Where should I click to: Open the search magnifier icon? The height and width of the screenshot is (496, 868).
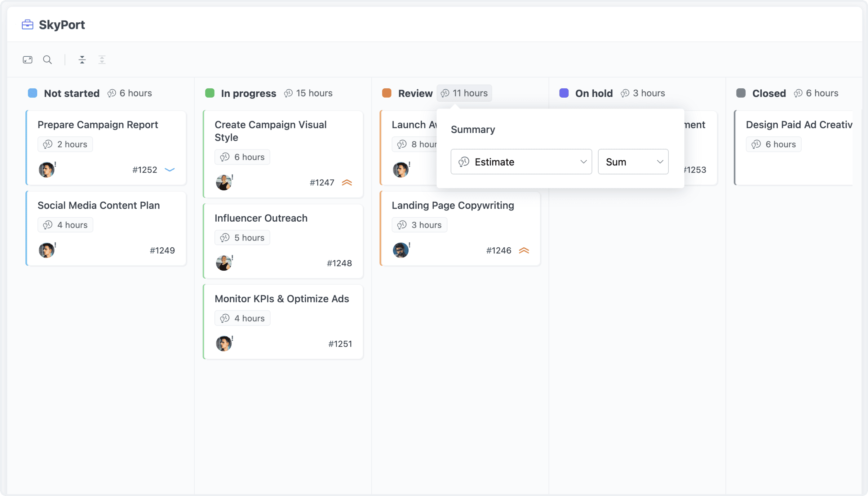coord(47,60)
